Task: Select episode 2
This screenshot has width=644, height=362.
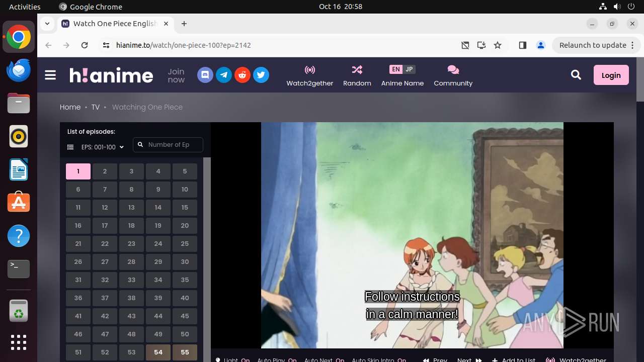Action: pos(105,171)
